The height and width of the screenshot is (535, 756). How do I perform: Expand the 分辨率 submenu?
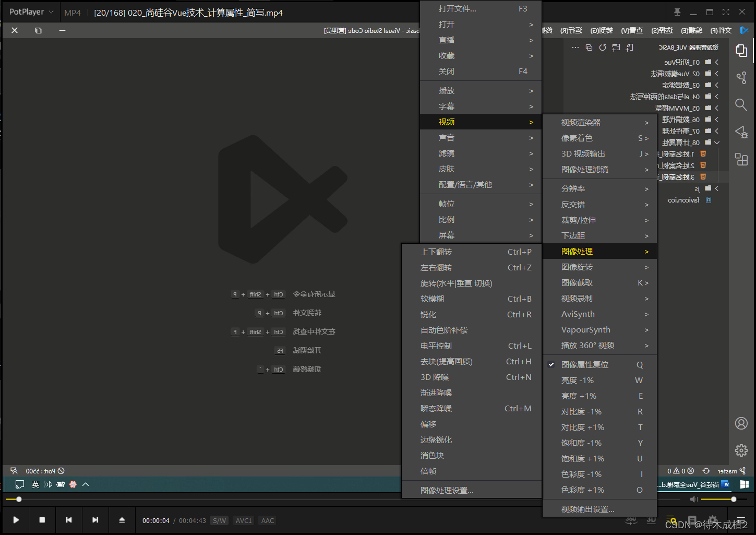(x=599, y=189)
